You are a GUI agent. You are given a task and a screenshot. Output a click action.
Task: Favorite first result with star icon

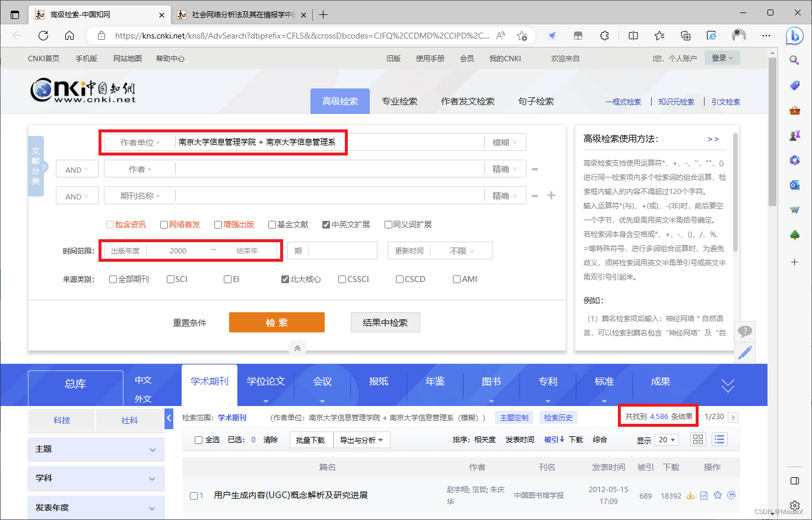(x=718, y=495)
